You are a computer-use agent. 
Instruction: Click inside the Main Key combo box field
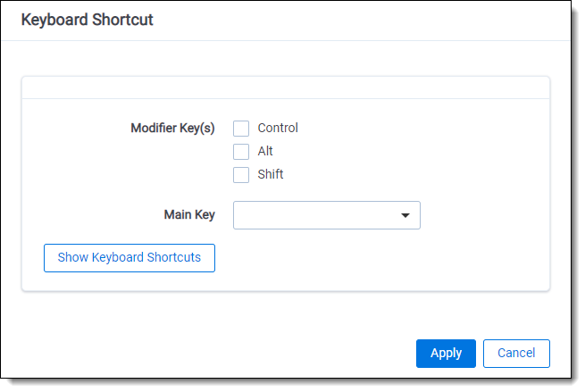(313, 215)
